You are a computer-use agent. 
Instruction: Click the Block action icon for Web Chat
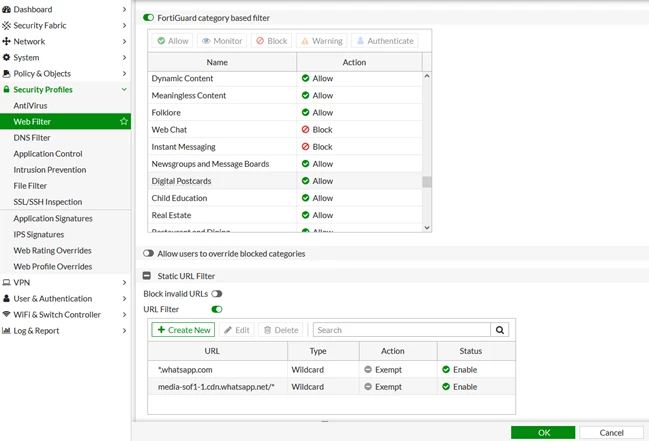[305, 130]
